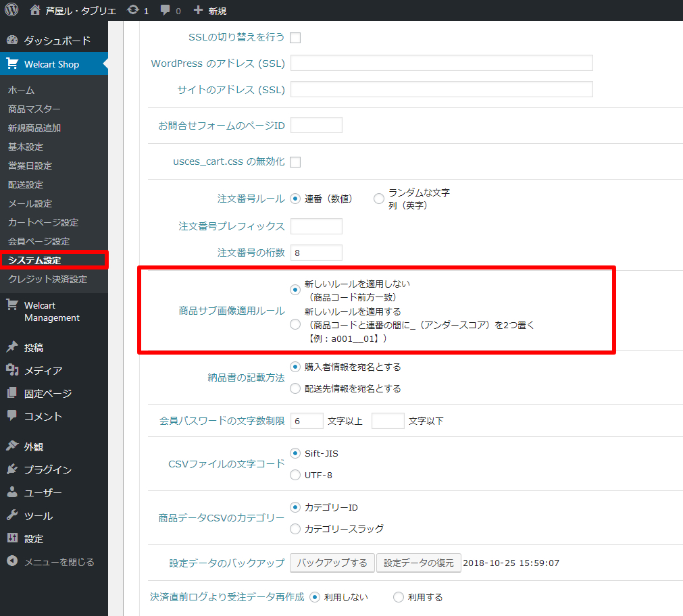This screenshot has height=616, width=683.
Task: Select 新しいルールを適用する radio
Action: coord(295,325)
